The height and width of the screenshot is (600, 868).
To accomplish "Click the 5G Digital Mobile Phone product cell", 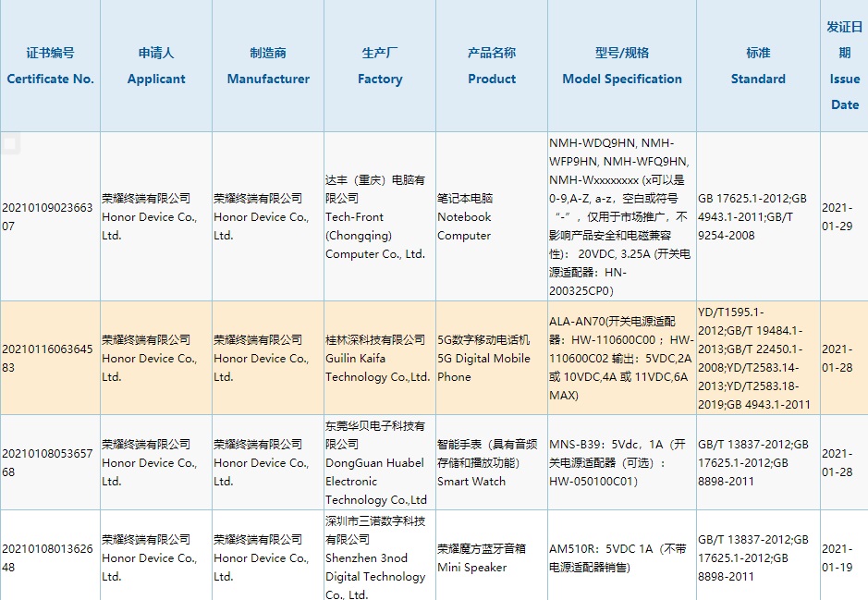I will [x=483, y=358].
